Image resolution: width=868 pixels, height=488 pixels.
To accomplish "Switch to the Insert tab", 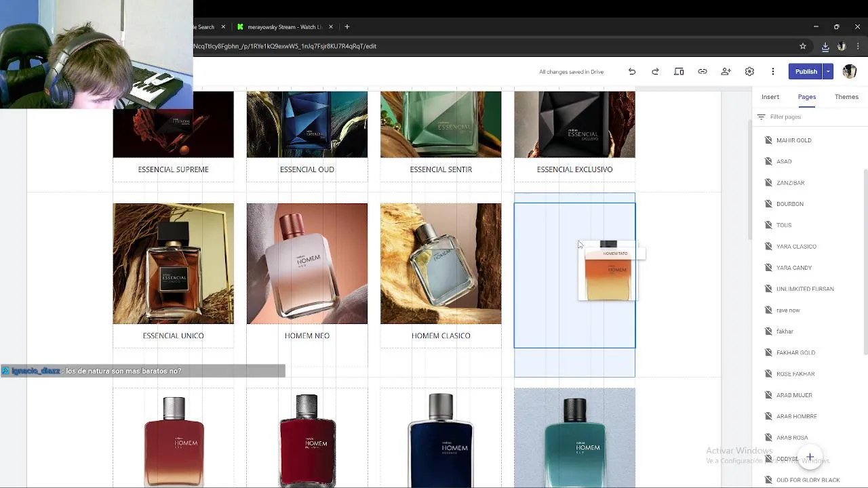I will pos(770,97).
